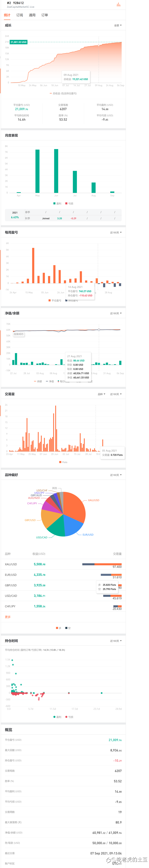Click "-110.62 USD" in weekly tooltip
The height and width of the screenshot is (868, 149).
(x=85, y=295)
